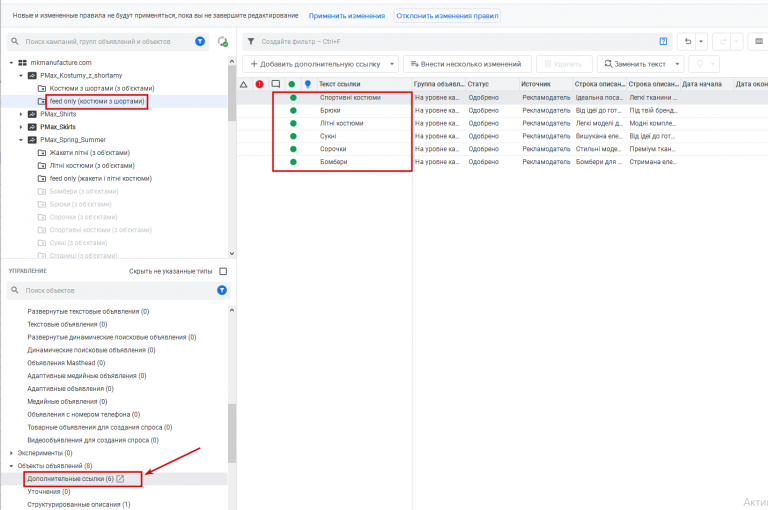This screenshot has width=768, height=510.
Task: Toggle the Скрыть не указанные типы checkbox
Action: coord(223,271)
